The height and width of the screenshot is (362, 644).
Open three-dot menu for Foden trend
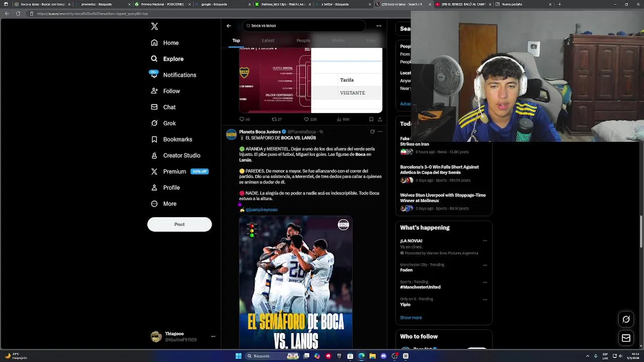[x=485, y=265]
